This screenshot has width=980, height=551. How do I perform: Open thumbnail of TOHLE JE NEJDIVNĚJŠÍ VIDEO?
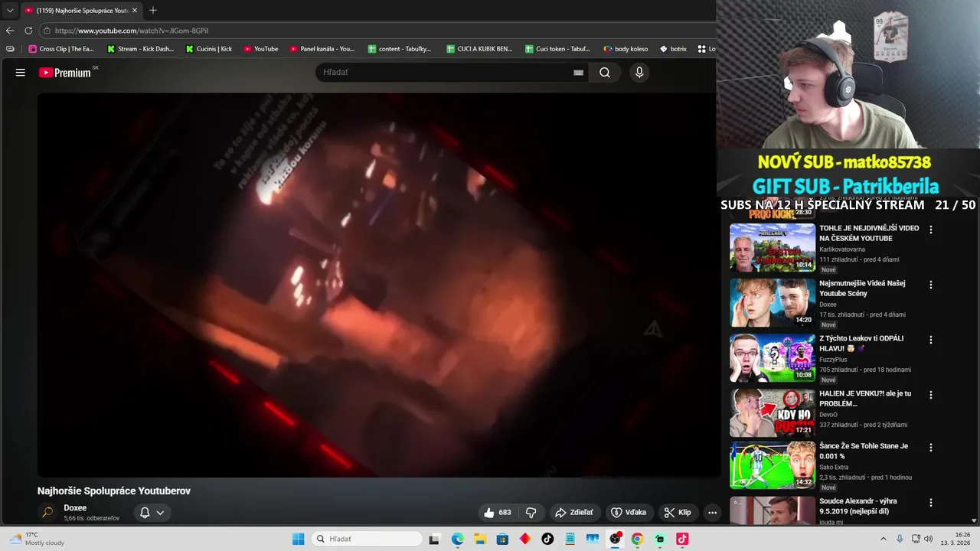pyautogui.click(x=773, y=247)
